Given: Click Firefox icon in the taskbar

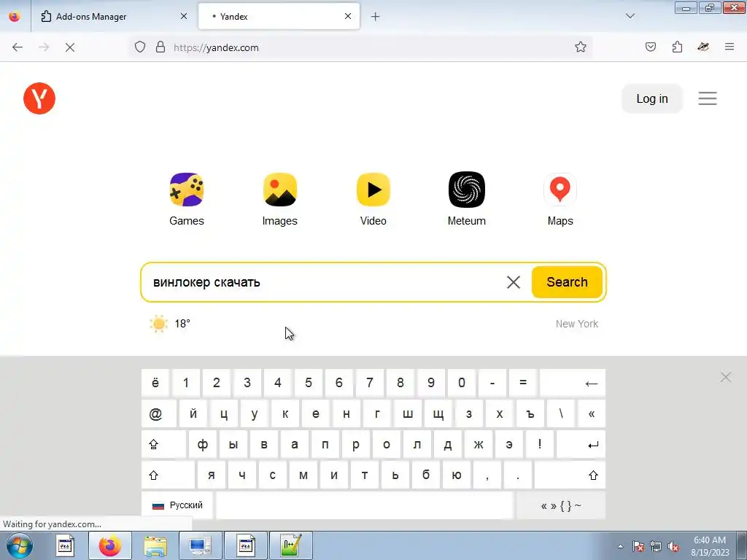Looking at the screenshot, I should tap(110, 545).
